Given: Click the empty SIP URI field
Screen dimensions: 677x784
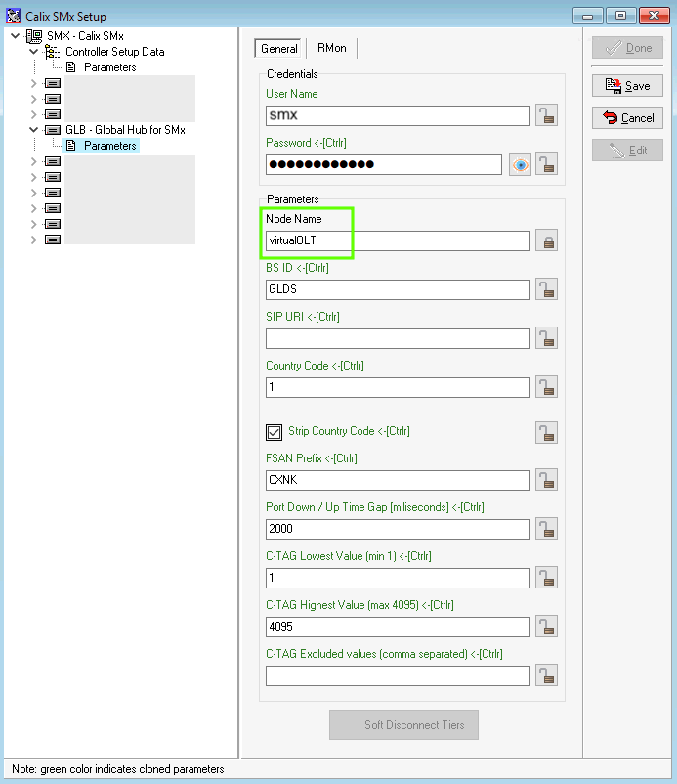Looking at the screenshot, I should pos(398,338).
